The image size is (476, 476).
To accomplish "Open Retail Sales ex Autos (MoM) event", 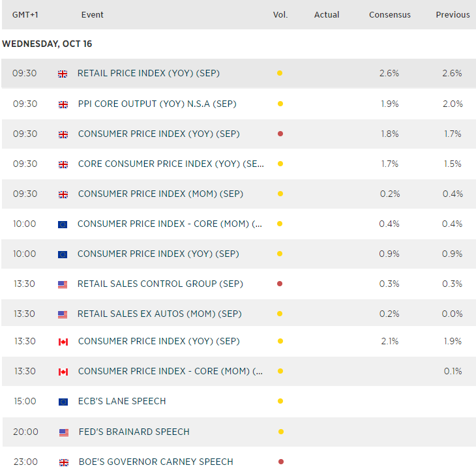I will (x=159, y=314).
